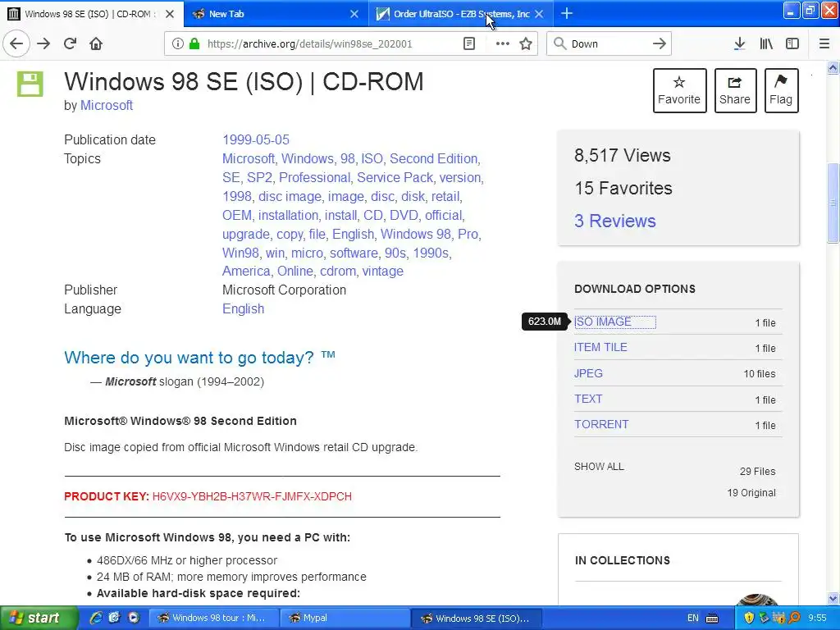This screenshot has height=630, width=840.
Task: Click the forward navigation arrow
Action: pos(43,43)
